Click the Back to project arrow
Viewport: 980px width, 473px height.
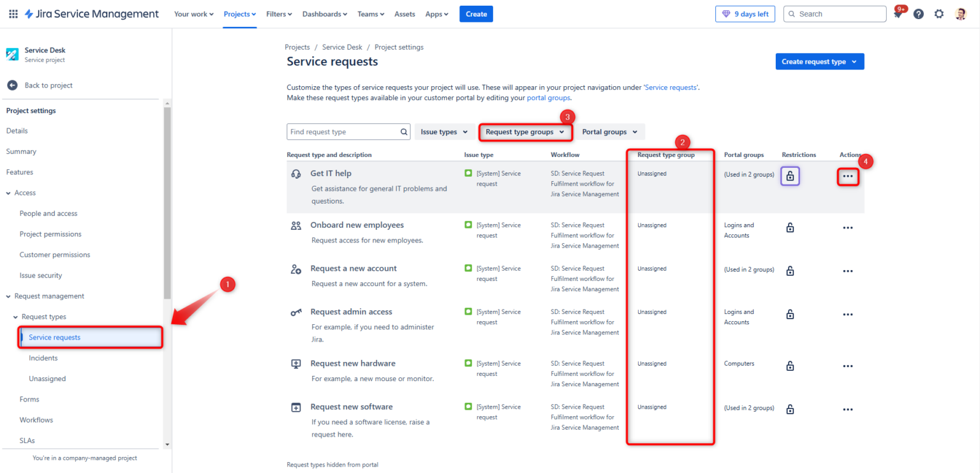[11, 85]
